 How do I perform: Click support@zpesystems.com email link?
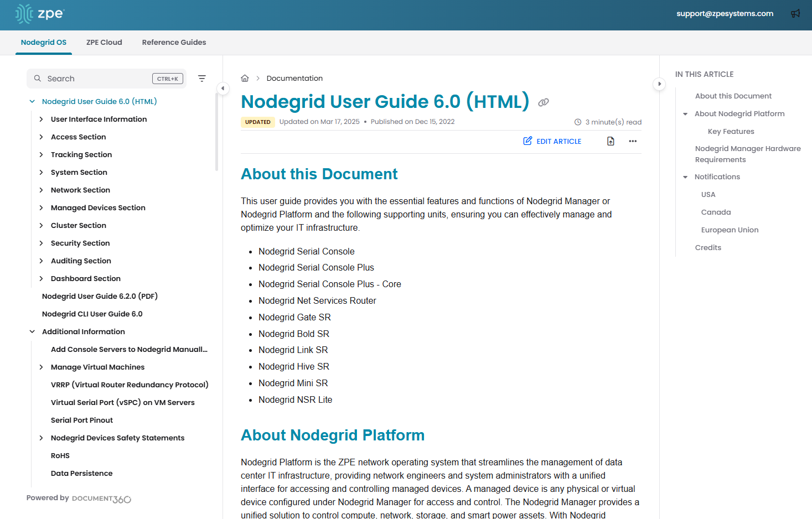tap(725, 13)
